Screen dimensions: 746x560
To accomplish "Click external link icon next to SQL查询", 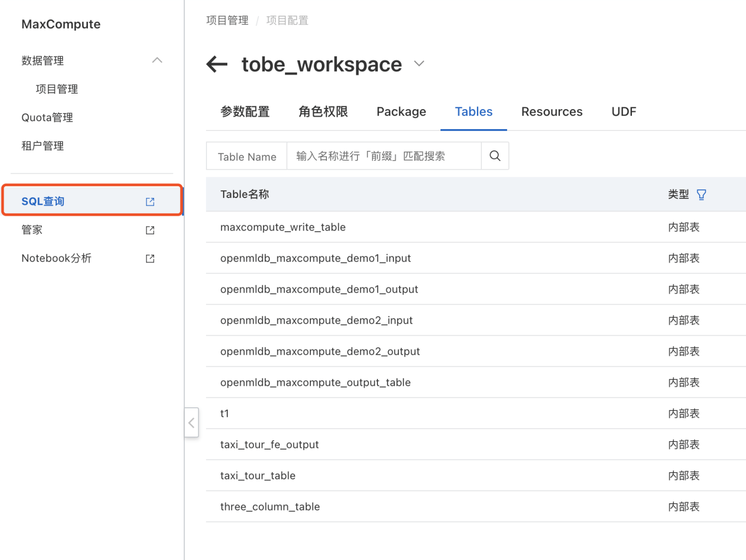I will pos(150,201).
